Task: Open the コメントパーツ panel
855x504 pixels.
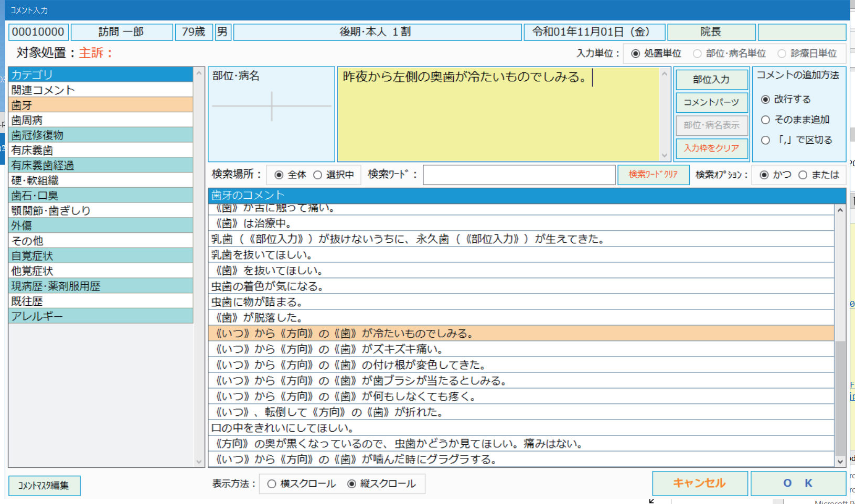Action: (x=711, y=103)
